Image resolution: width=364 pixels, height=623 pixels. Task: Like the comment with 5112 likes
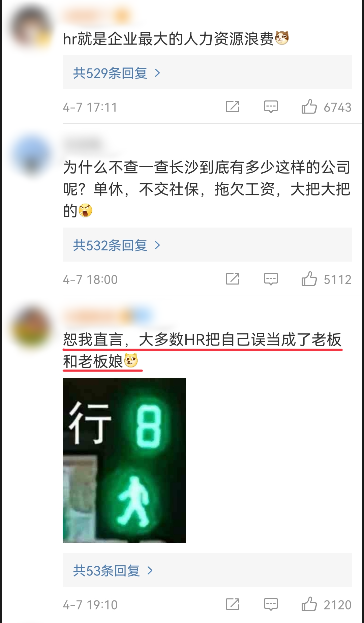[309, 279]
